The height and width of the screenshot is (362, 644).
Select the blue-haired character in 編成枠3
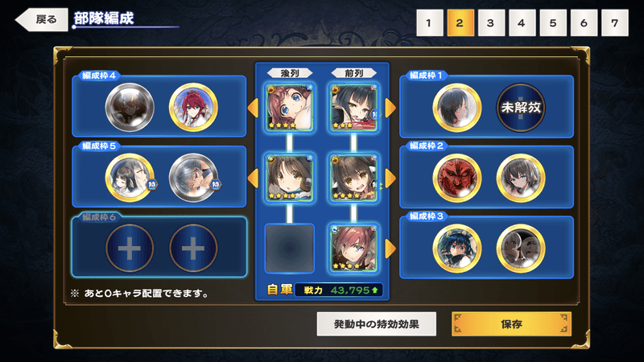click(456, 249)
